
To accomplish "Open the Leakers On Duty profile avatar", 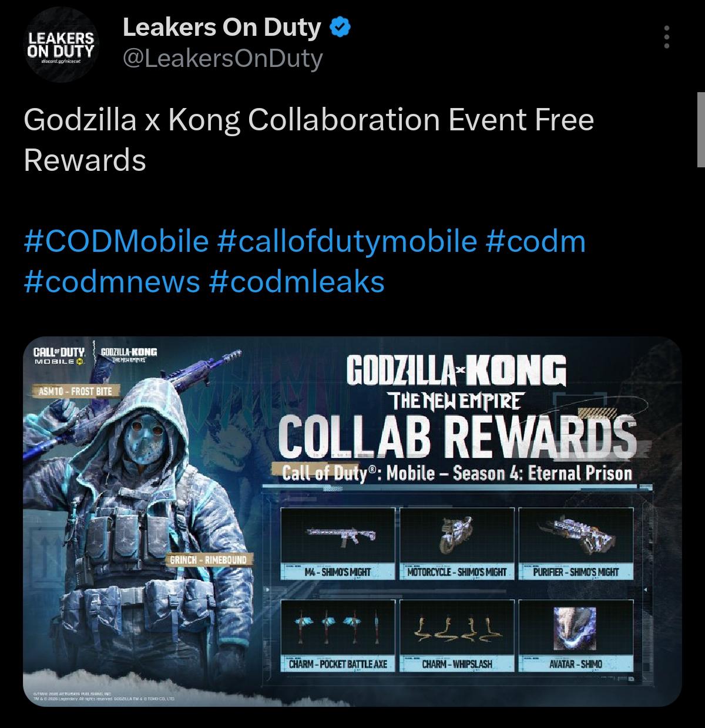I will click(61, 45).
